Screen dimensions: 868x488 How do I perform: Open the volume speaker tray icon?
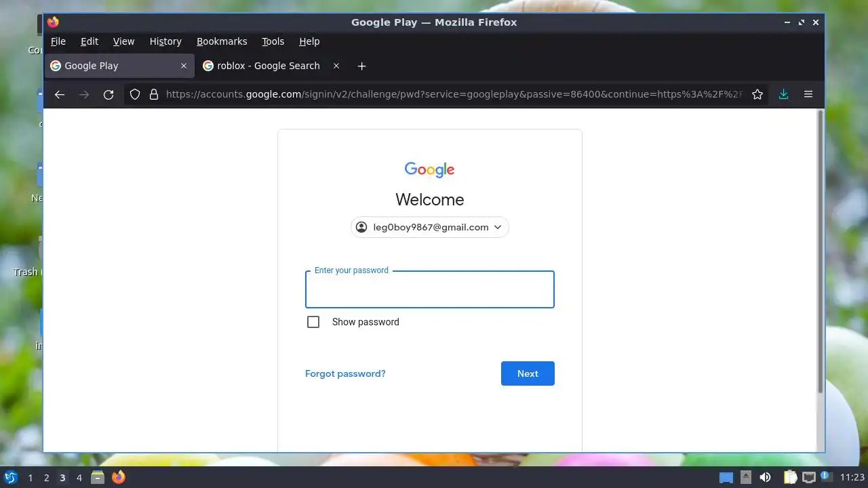click(x=766, y=477)
